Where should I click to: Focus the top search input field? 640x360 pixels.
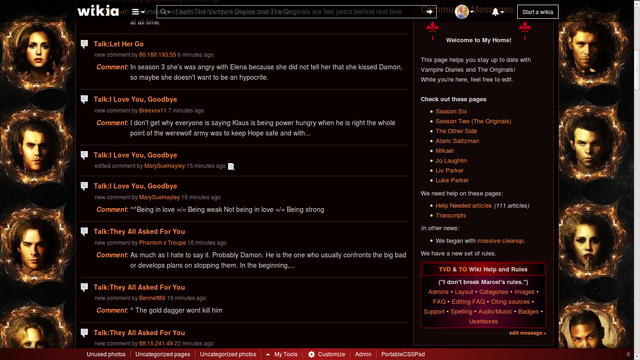point(296,12)
